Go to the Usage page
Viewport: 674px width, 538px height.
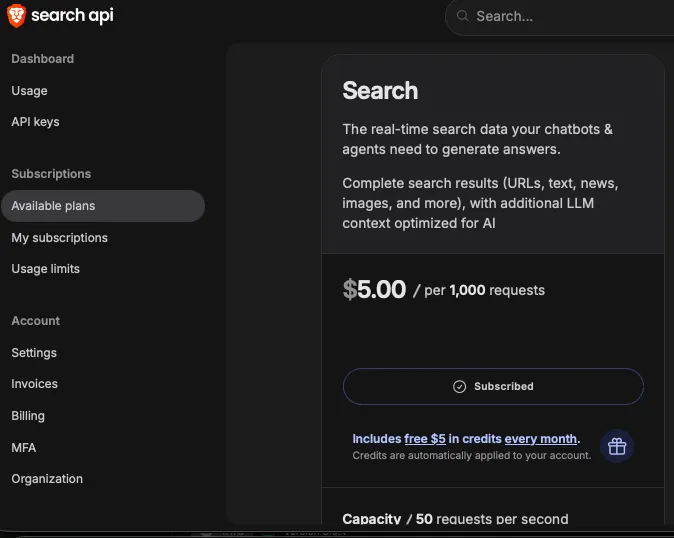(x=30, y=91)
